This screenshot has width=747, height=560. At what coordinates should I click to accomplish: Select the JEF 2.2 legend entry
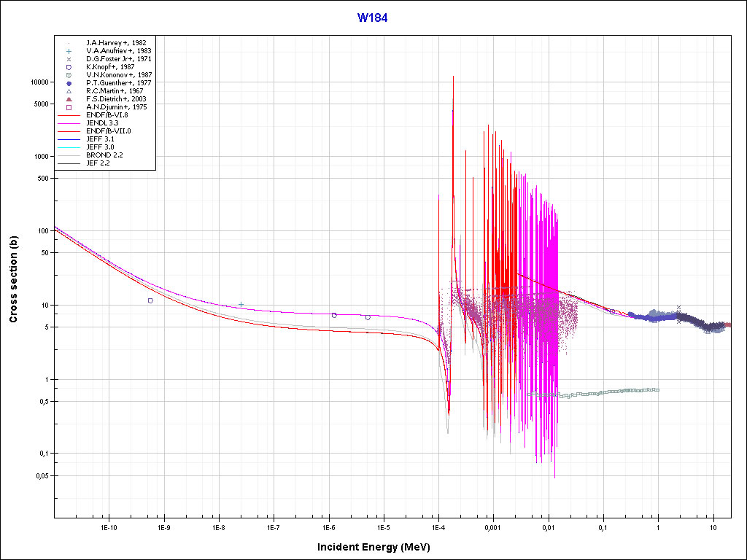pos(98,163)
